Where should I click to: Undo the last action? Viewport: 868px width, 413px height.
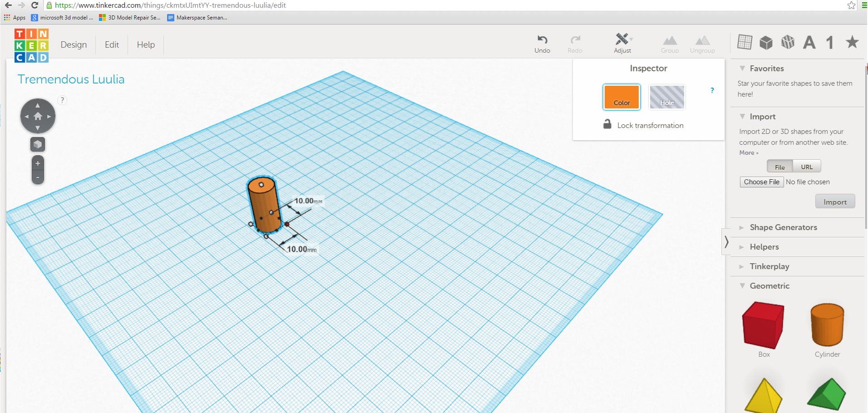pos(542,44)
